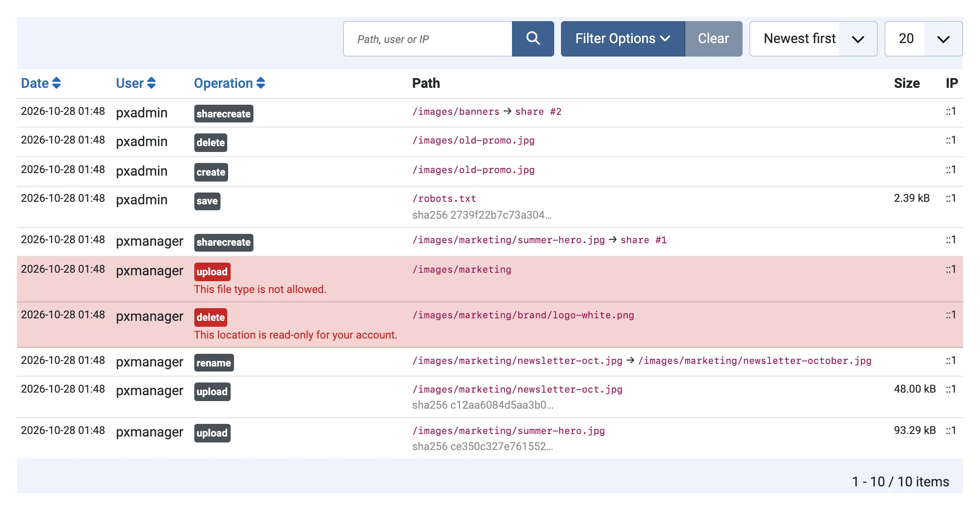Click the /images/marketing path in failed upload row

click(x=462, y=269)
